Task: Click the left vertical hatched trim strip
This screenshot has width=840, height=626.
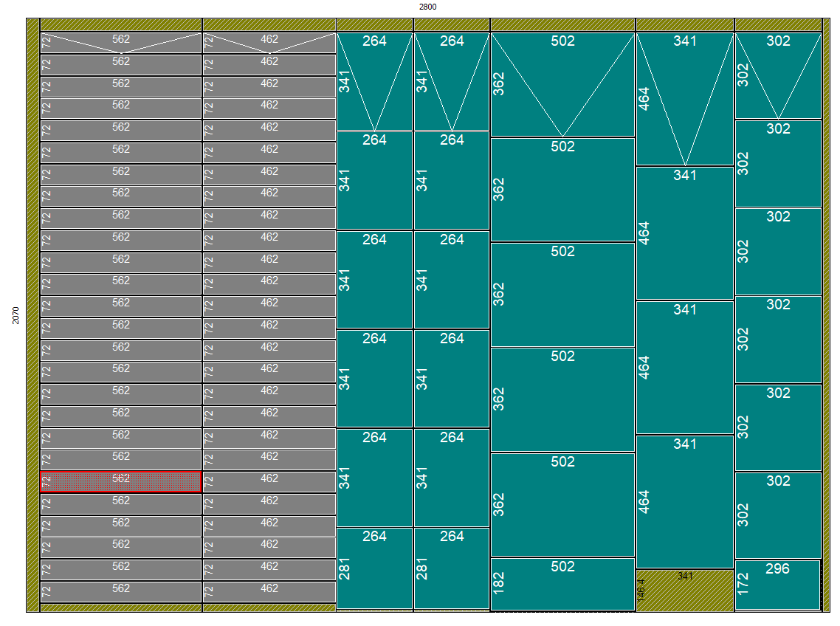Action: click(32, 315)
